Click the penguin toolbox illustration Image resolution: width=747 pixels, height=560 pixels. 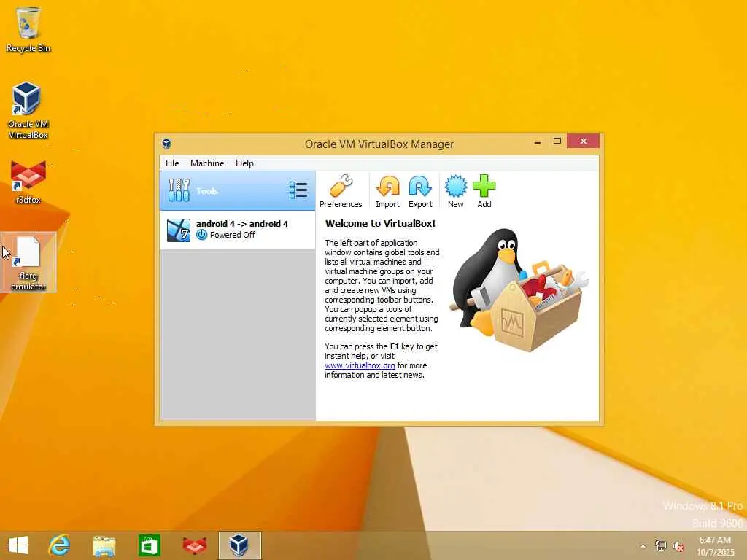point(519,289)
